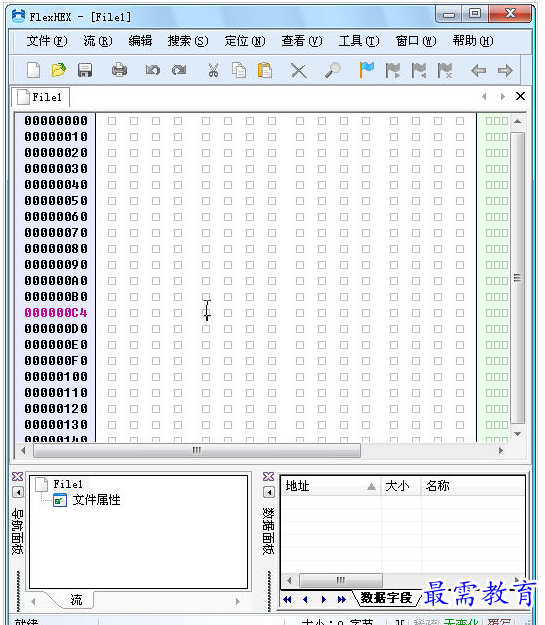Screen dimensions: 545x625
Task: Click hex view scroll left arrow
Action: coord(23,450)
